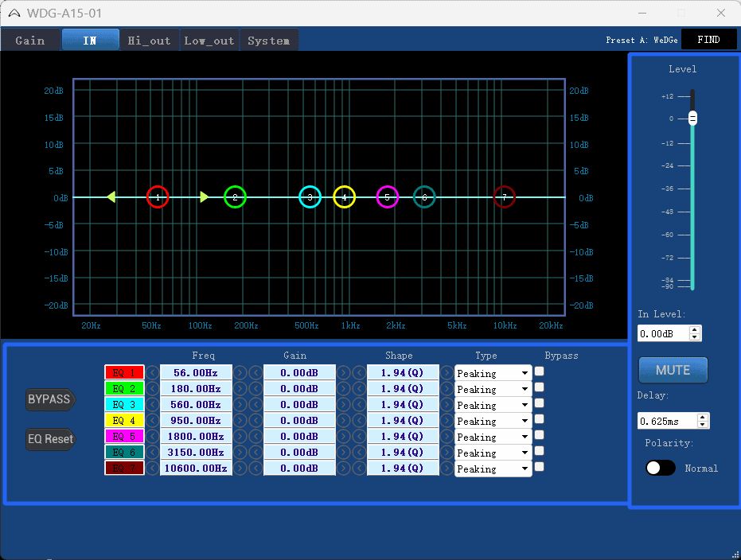Click the global BYPASS button
Image resolution: width=741 pixels, height=560 pixels.
(x=50, y=399)
